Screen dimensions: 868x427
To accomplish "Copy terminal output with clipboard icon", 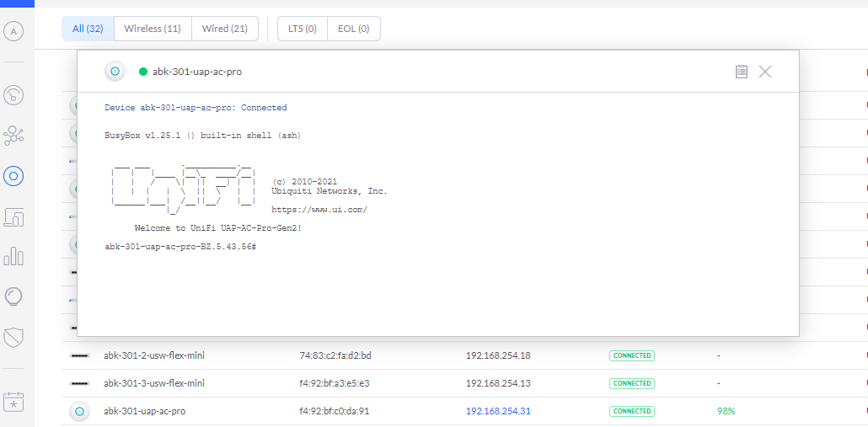I will pos(742,72).
